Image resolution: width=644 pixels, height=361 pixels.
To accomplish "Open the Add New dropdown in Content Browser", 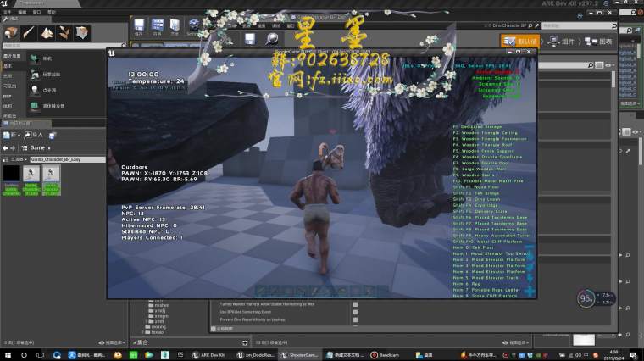I will [12, 135].
